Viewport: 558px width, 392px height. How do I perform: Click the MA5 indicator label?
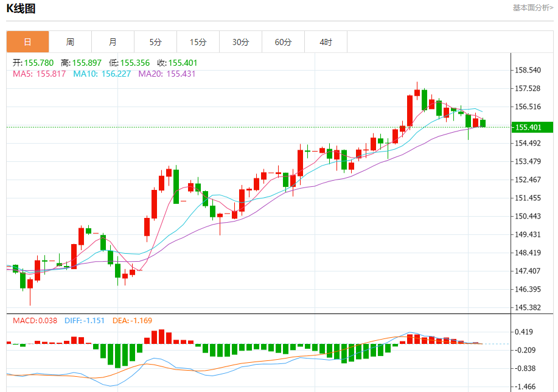[39, 74]
